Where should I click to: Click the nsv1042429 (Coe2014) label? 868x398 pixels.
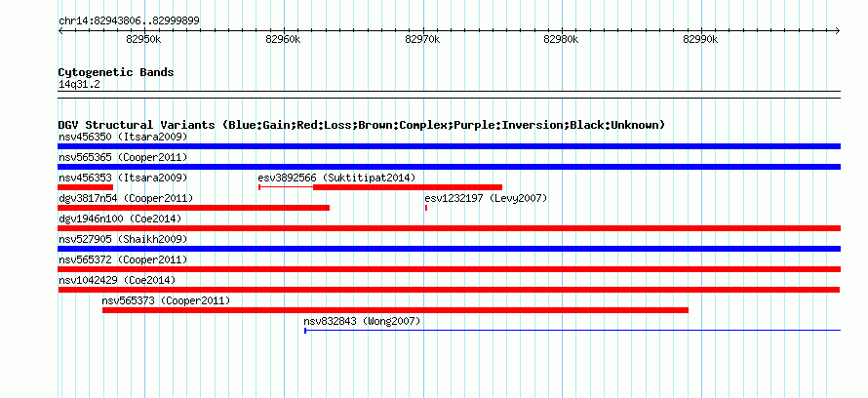pos(117,280)
